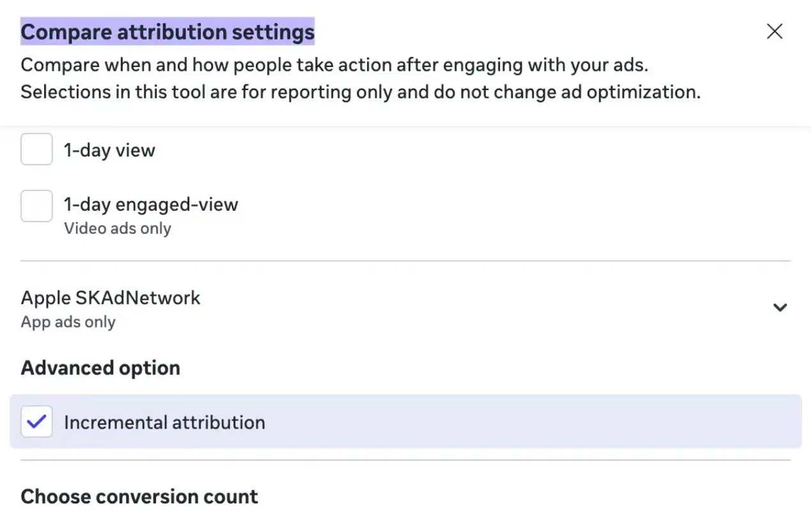Click the Compare attribution settings title
The height and width of the screenshot is (511, 812).
[x=168, y=31]
